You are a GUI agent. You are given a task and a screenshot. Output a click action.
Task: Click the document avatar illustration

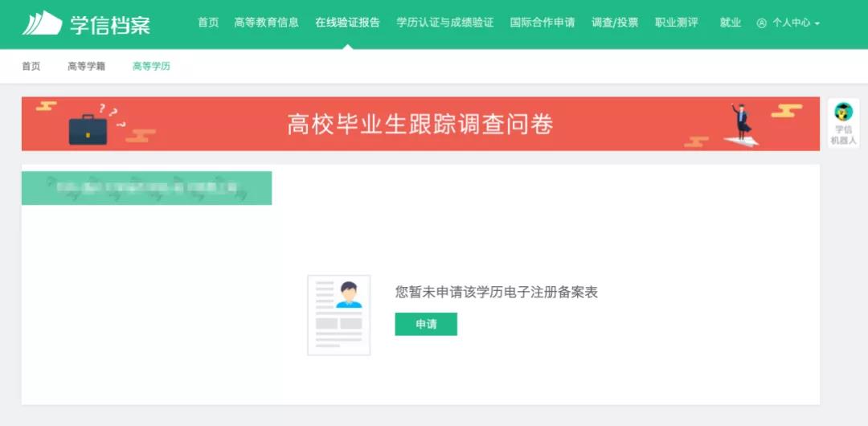click(x=338, y=315)
